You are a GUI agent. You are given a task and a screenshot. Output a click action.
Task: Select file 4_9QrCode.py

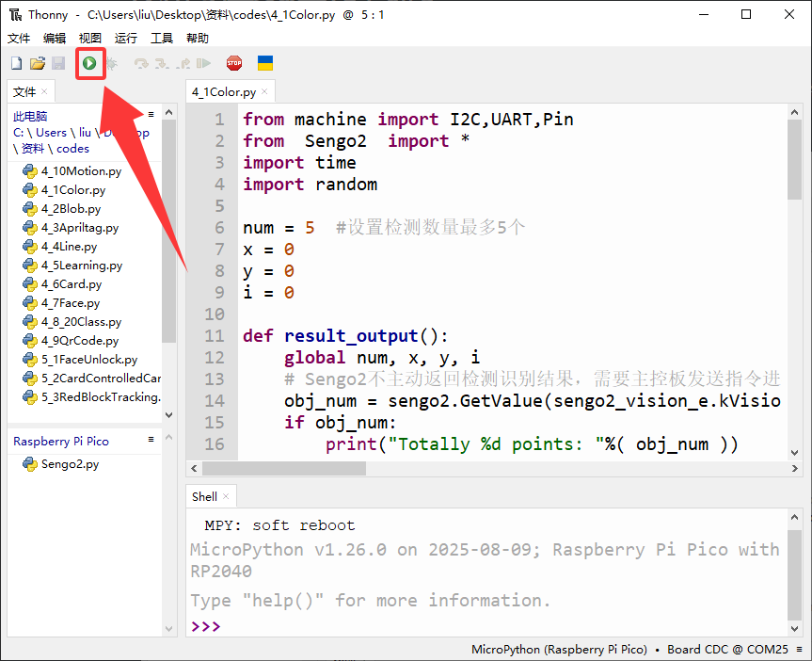click(x=71, y=341)
